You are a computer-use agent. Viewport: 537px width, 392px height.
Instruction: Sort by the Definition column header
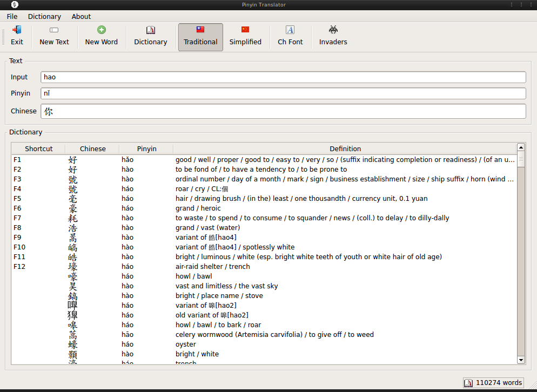(345, 148)
